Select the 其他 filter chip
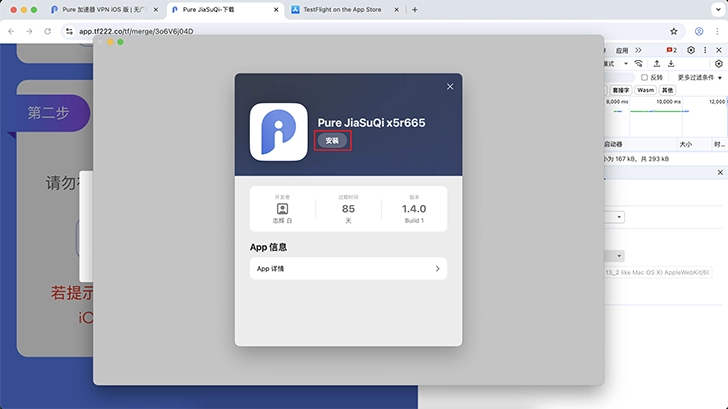Screen dimensions: 728x409 (x=668, y=90)
